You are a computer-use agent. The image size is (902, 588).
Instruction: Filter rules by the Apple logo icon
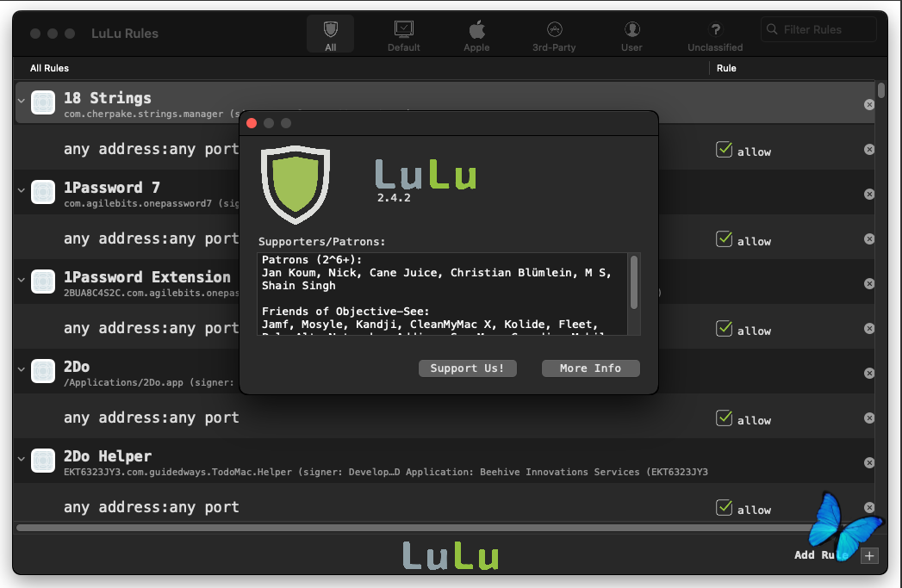(x=477, y=29)
